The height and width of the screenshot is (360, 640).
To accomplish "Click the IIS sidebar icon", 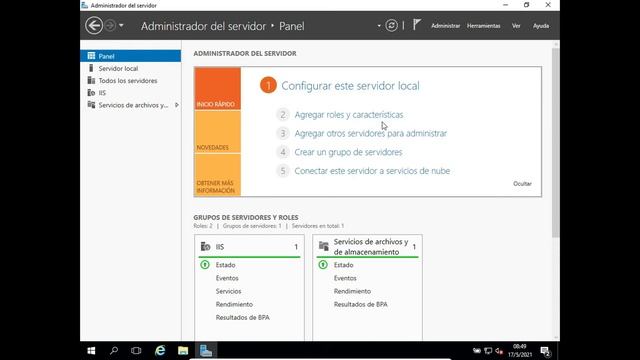I will point(91,93).
